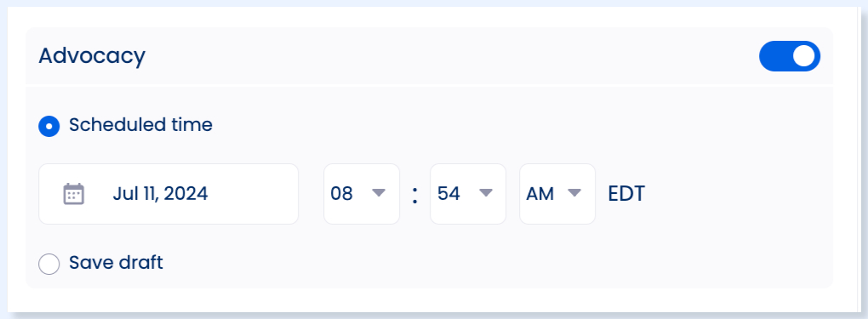Turn off the Advocacy toggle switch

pos(790,56)
